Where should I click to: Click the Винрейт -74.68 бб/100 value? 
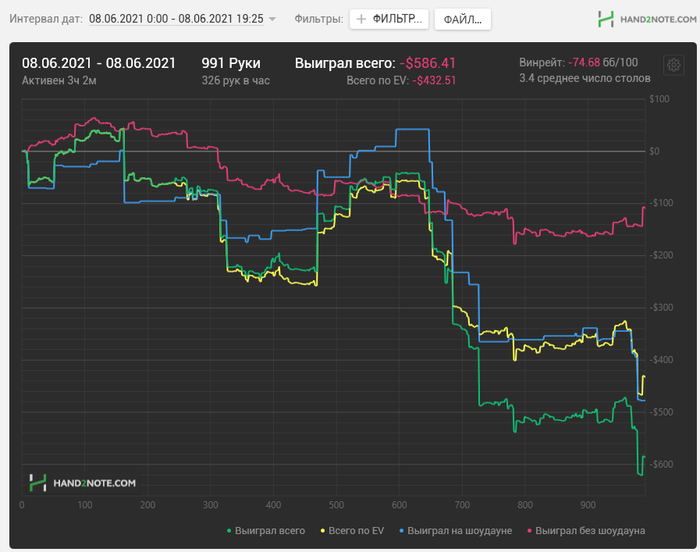click(579, 62)
